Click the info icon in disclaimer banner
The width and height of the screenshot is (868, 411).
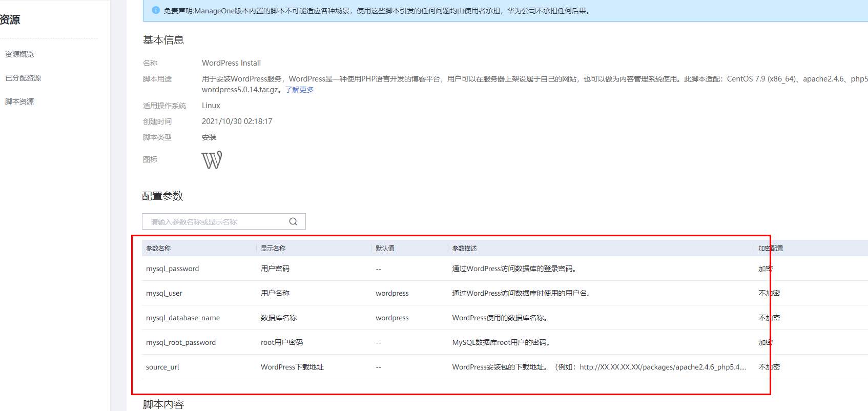(x=156, y=10)
